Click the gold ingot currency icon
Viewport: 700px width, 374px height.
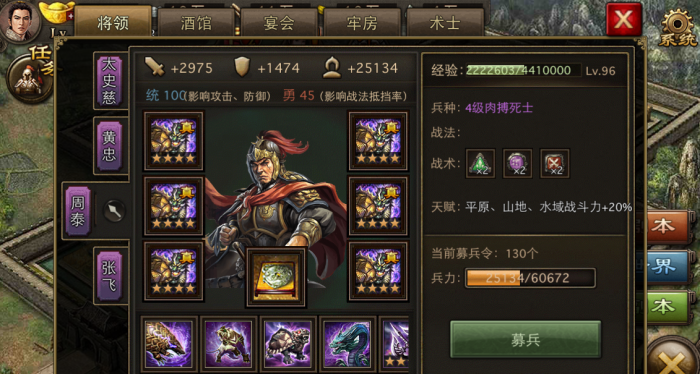(57, 12)
